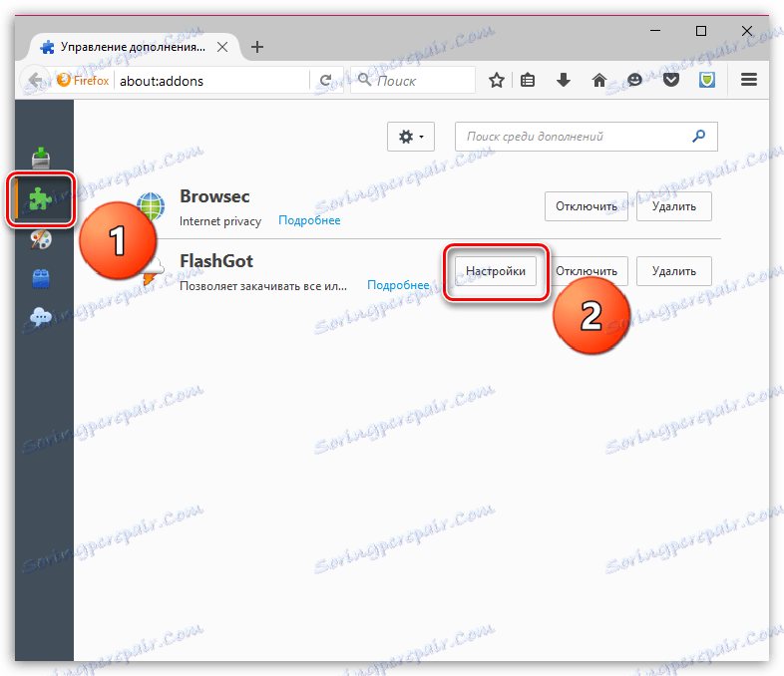Click the back navigation arrow
The width and height of the screenshot is (784, 676).
click(35, 80)
